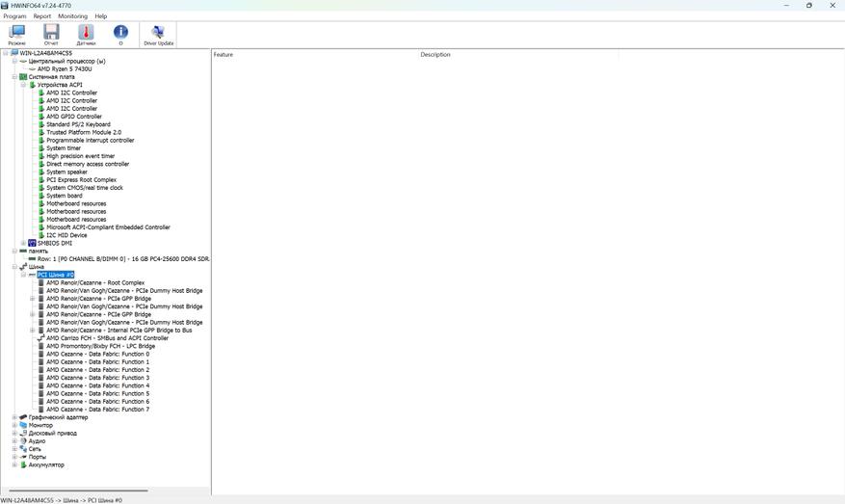Select the High precision event timer row
845x504 pixels.
[80, 156]
